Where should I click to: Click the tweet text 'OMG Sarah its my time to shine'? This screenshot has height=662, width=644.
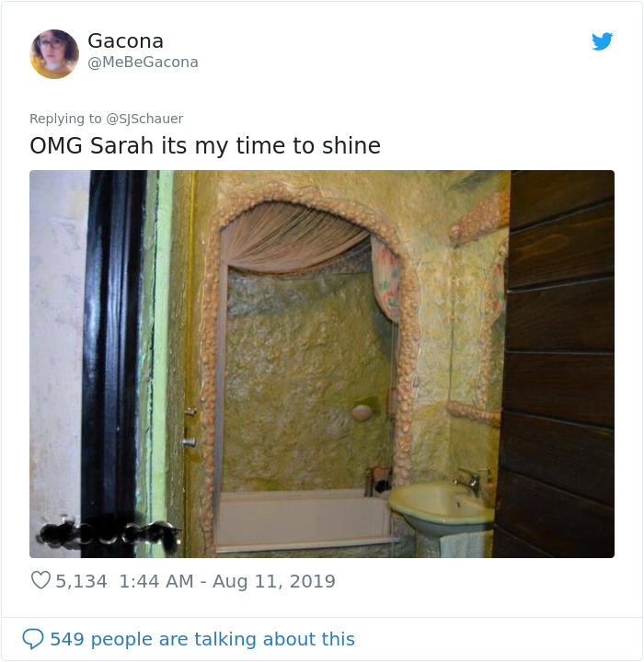pos(205,145)
